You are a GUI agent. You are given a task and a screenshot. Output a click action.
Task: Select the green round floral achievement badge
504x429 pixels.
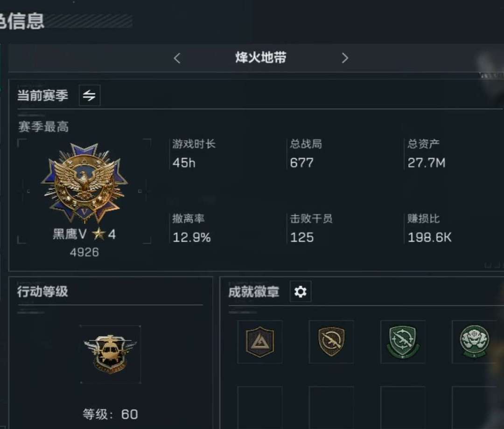[475, 342]
